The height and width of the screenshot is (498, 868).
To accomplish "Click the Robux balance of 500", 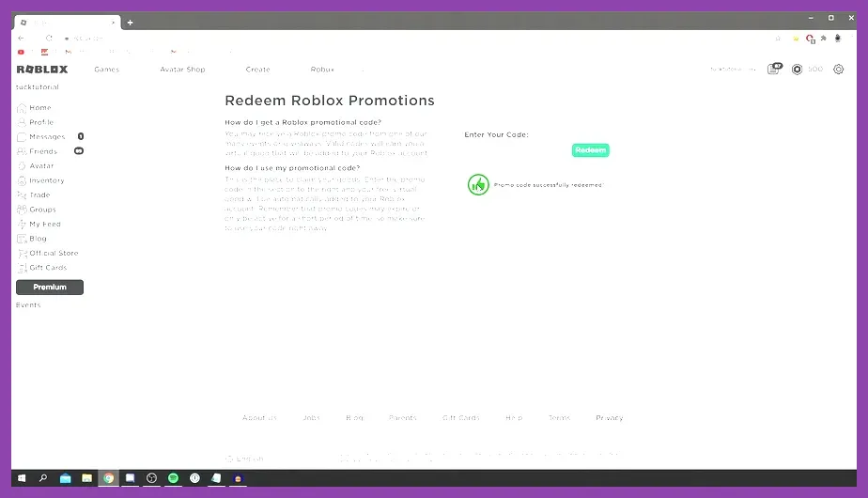I will 815,70.
